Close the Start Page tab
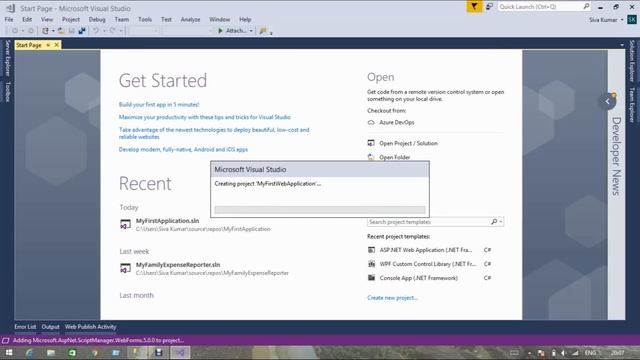640x360 pixels. (57, 45)
